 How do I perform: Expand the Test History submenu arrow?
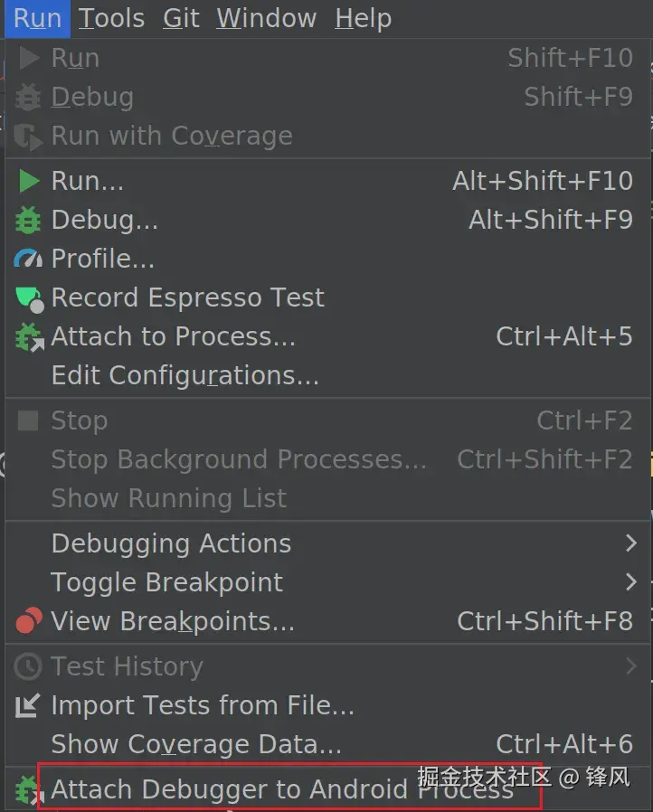[x=631, y=666]
